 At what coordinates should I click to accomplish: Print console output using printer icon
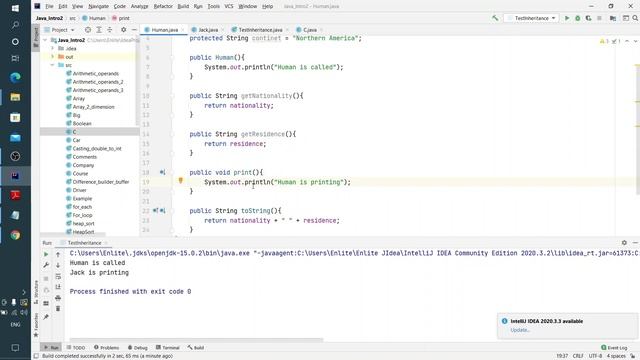tap(58, 298)
